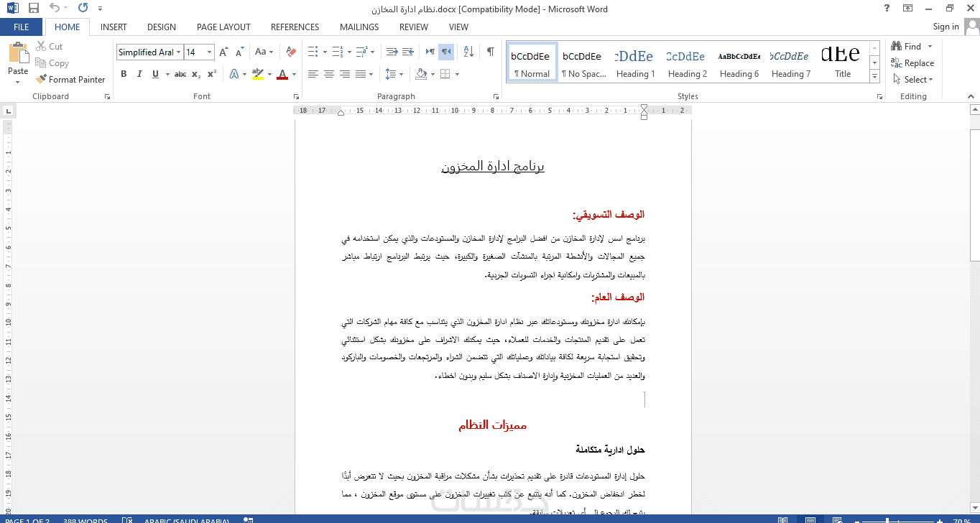Decrease font size with Shrink Font
The image size is (980, 523).
pyautogui.click(x=239, y=52)
